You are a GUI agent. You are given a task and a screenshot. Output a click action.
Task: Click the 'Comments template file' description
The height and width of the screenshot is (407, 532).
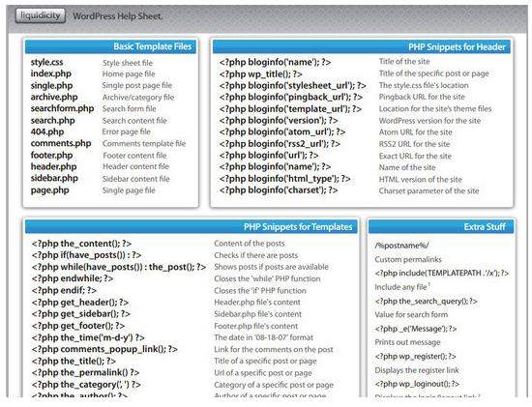point(144,143)
